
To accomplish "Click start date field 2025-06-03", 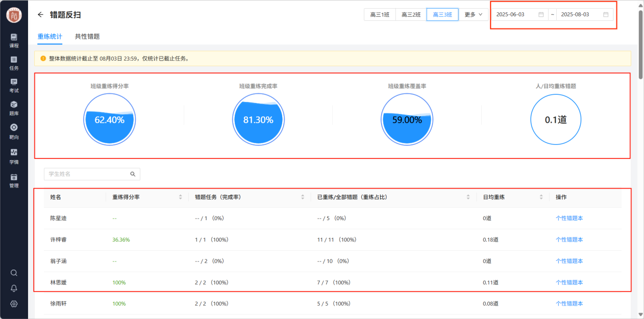I will click(x=520, y=14).
